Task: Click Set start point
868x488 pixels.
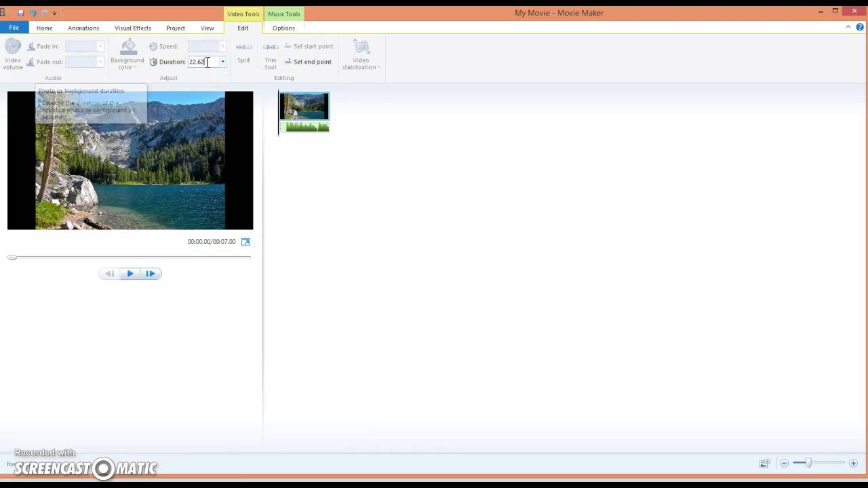Action: click(x=309, y=46)
